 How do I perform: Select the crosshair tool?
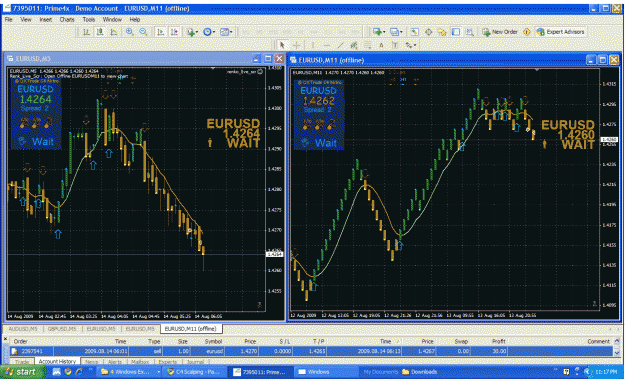pos(296,45)
